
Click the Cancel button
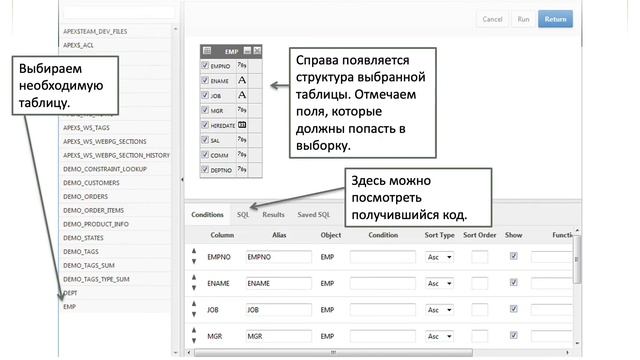click(x=492, y=19)
